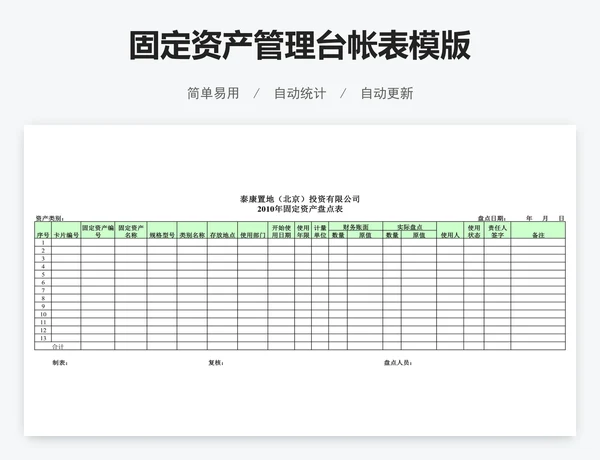Click the 合计 total row label
This screenshot has height=460, width=600.
[x=58, y=346]
